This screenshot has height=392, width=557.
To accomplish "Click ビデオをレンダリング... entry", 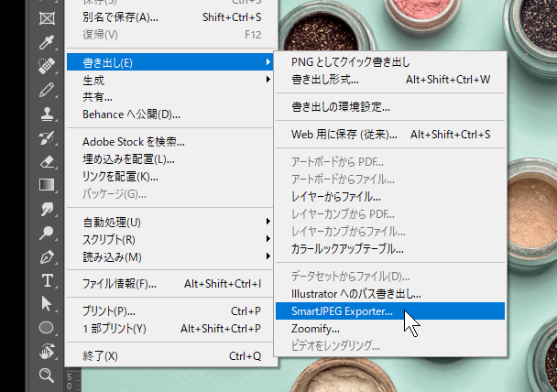I will (x=390, y=345).
